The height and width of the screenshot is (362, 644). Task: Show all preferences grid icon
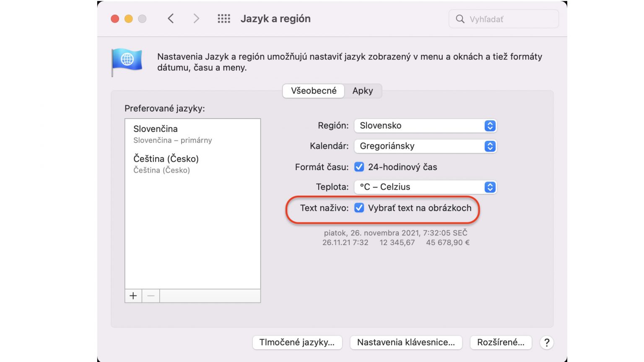[224, 18]
